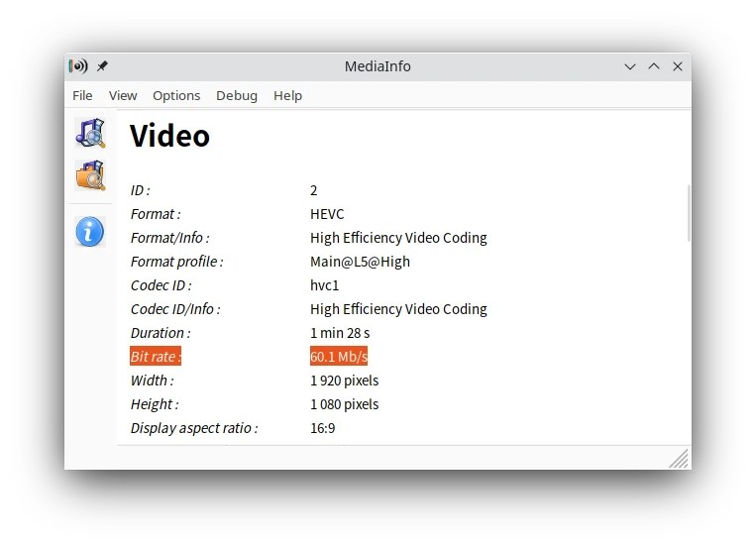Click the HEVC format value
Image resolution: width=756 pixels, height=546 pixels.
[327, 214]
